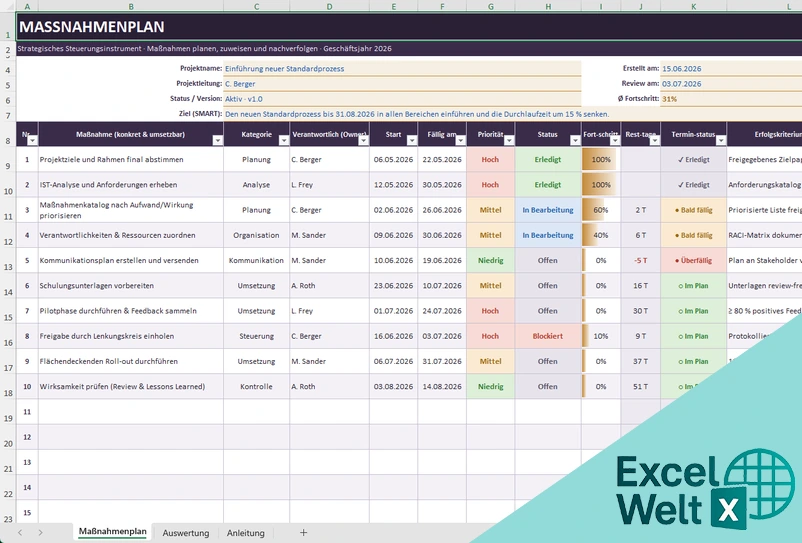Switch to the Anleitung sheet tab
The height and width of the screenshot is (543, 802).
246,533
